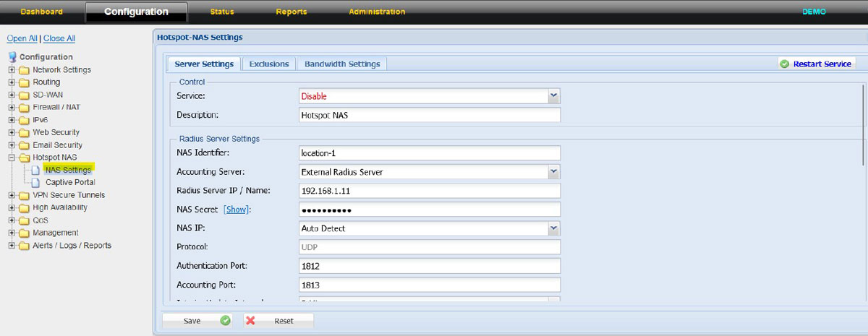Click the red X icon beside Reset

[251, 320]
